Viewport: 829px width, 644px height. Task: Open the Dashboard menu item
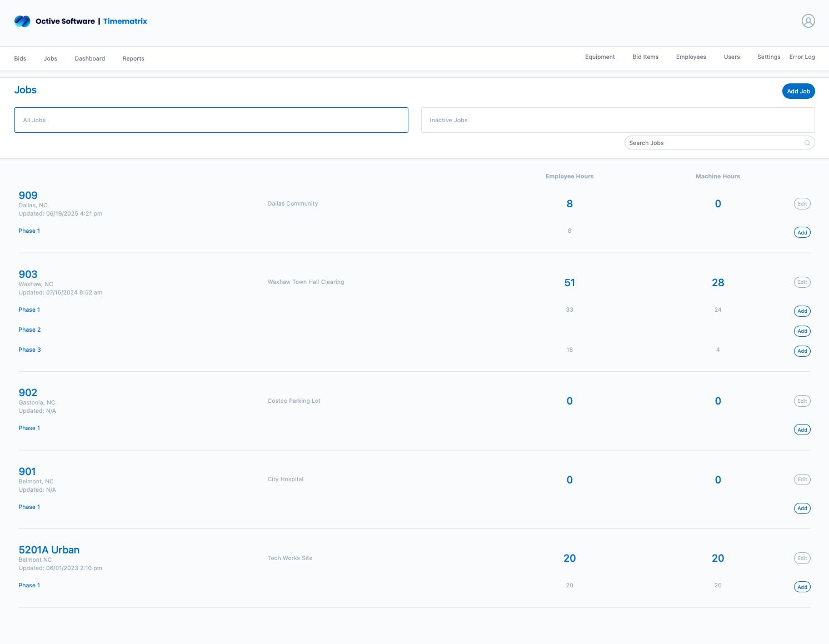(x=89, y=59)
